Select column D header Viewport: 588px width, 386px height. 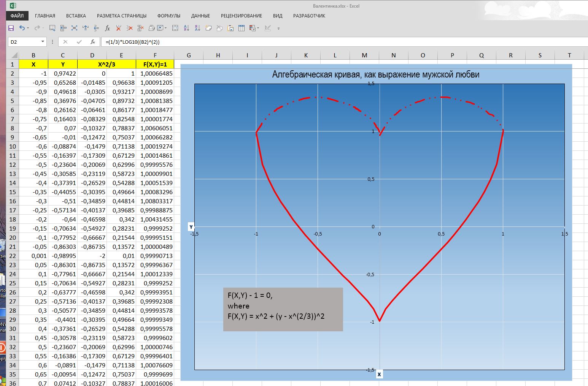92,55
